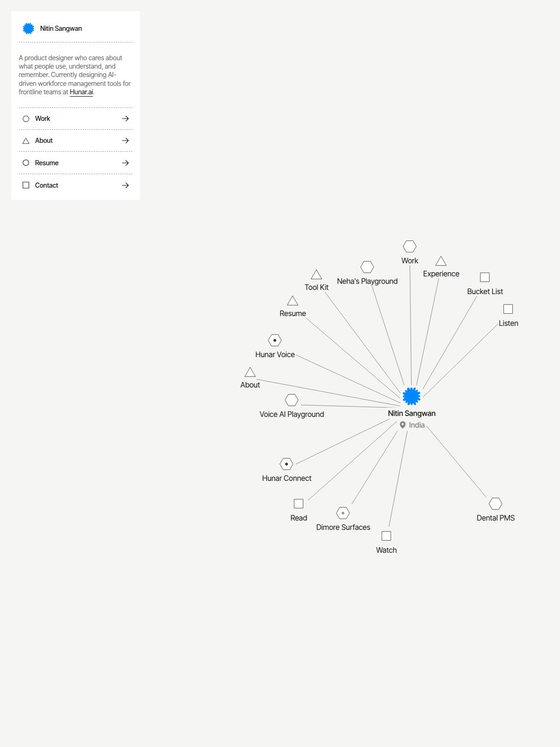The height and width of the screenshot is (747, 560).
Task: Click the Experience label
Action: [441, 274]
